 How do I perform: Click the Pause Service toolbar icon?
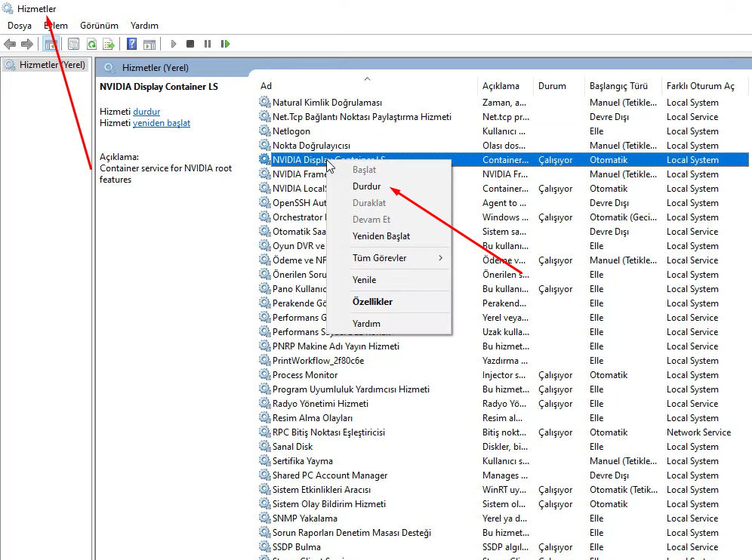(x=208, y=44)
